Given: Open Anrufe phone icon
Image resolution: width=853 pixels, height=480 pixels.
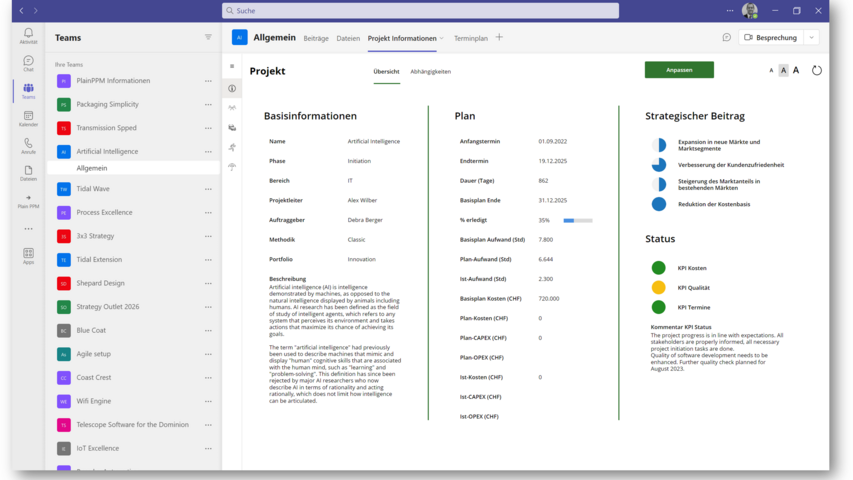Looking at the screenshot, I should (28, 145).
